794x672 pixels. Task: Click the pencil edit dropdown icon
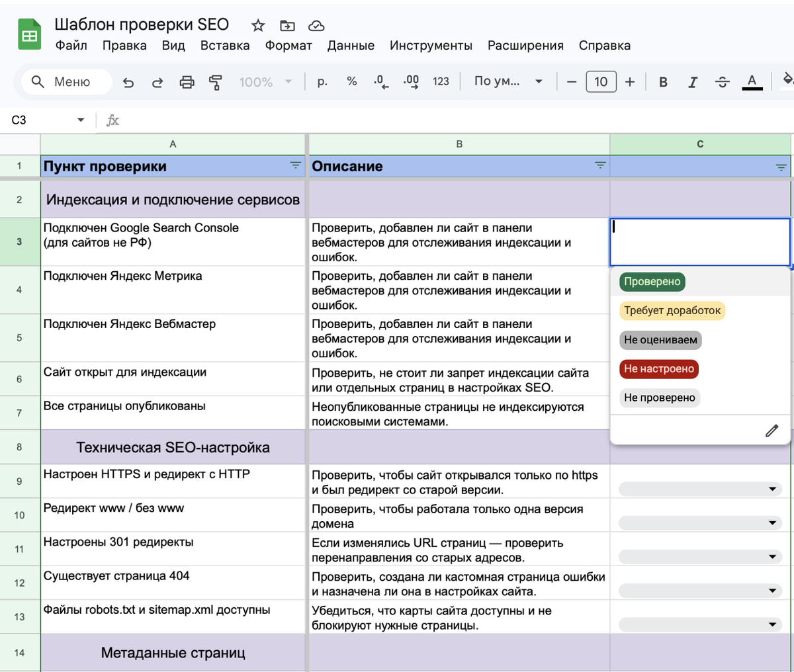point(772,431)
